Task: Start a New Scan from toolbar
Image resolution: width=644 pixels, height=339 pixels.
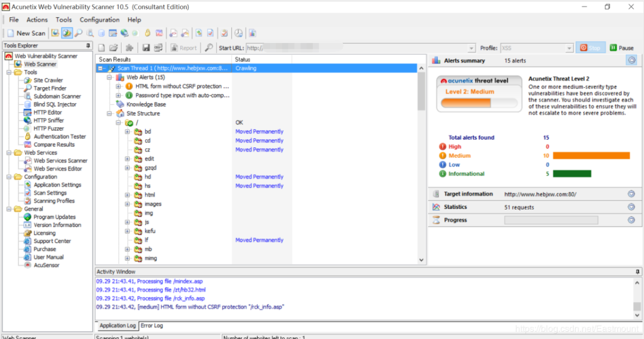Action: [26, 33]
